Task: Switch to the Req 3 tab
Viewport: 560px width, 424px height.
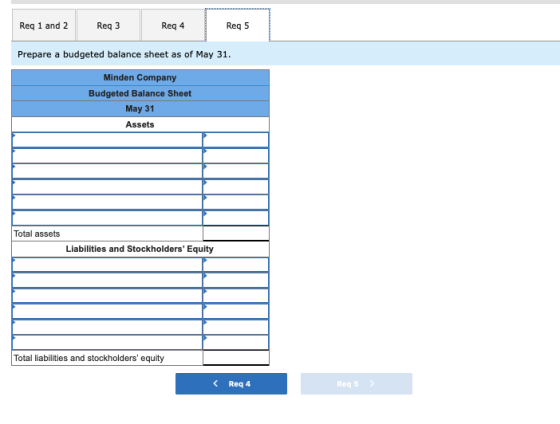Action: pyautogui.click(x=108, y=25)
